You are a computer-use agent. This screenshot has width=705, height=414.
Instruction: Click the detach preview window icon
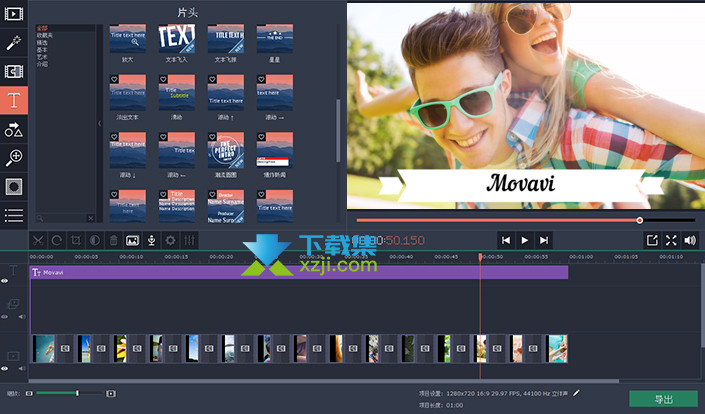652,240
